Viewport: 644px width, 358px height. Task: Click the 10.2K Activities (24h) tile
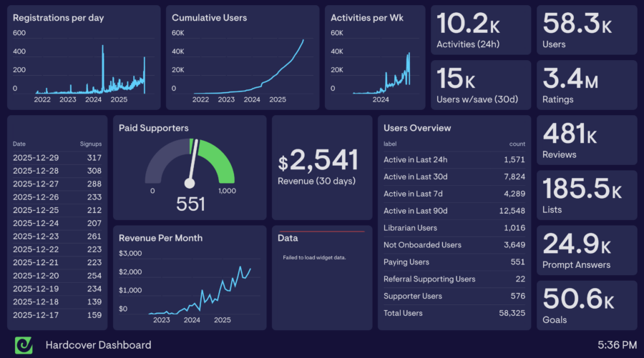[480, 30]
